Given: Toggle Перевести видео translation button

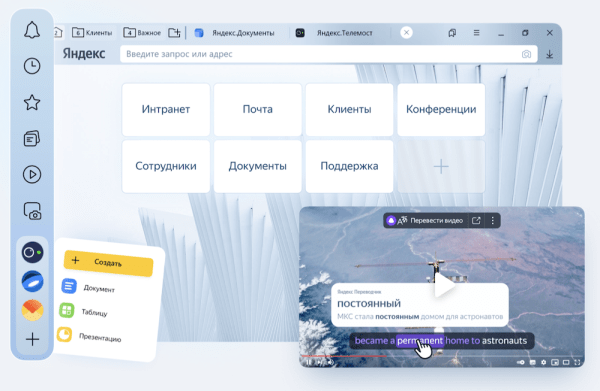Looking at the screenshot, I should (x=426, y=220).
